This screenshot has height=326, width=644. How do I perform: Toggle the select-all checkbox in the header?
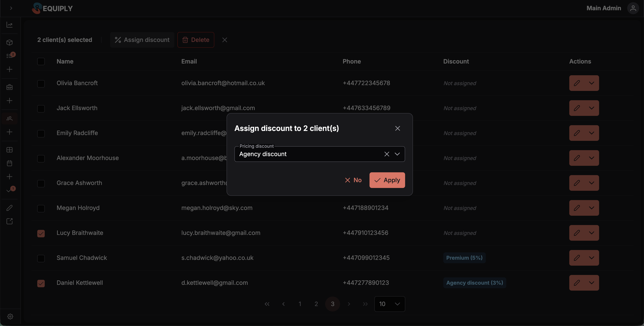tap(41, 61)
